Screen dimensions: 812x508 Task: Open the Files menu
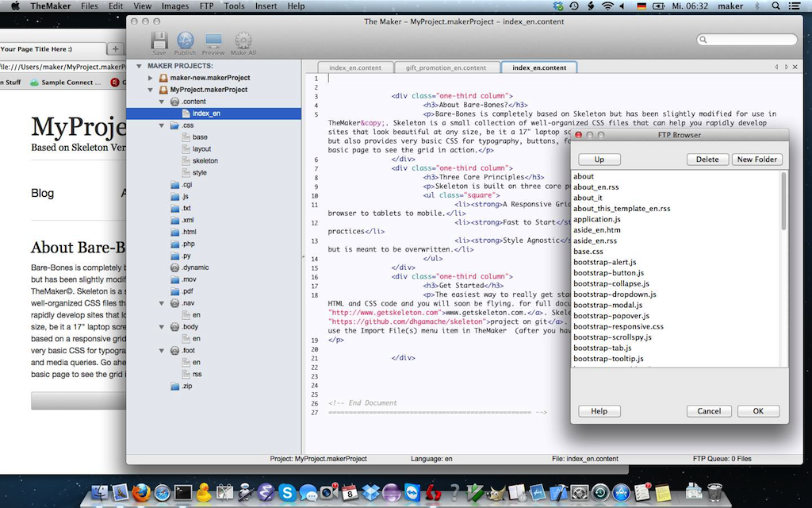pos(90,6)
